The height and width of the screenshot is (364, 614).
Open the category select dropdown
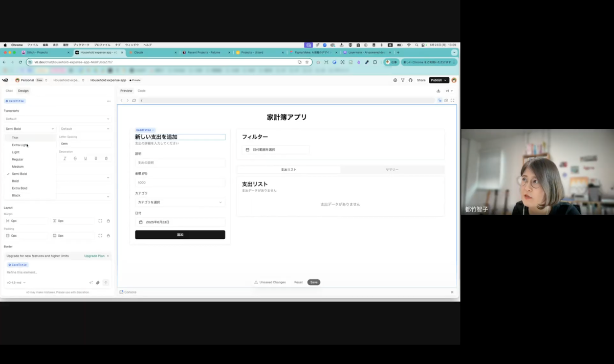pyautogui.click(x=180, y=202)
